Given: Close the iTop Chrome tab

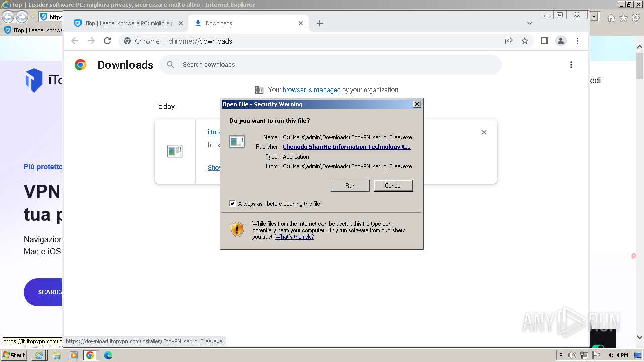Looking at the screenshot, I should (180, 23).
